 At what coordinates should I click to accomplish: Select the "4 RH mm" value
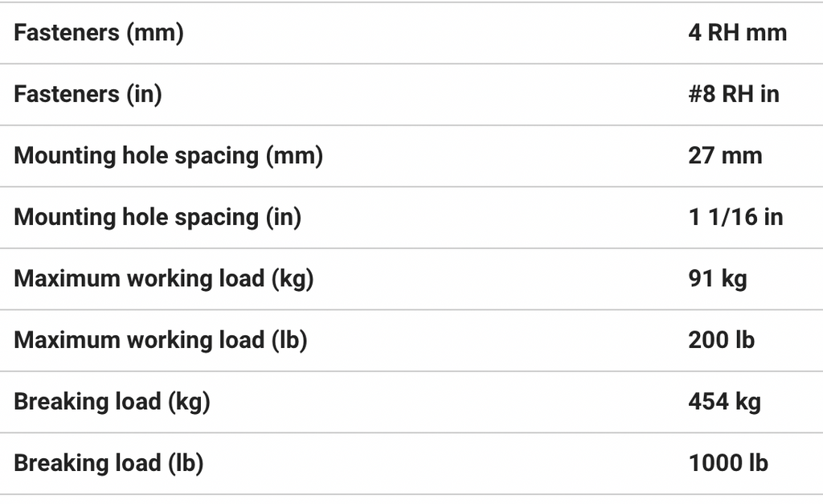[737, 33]
